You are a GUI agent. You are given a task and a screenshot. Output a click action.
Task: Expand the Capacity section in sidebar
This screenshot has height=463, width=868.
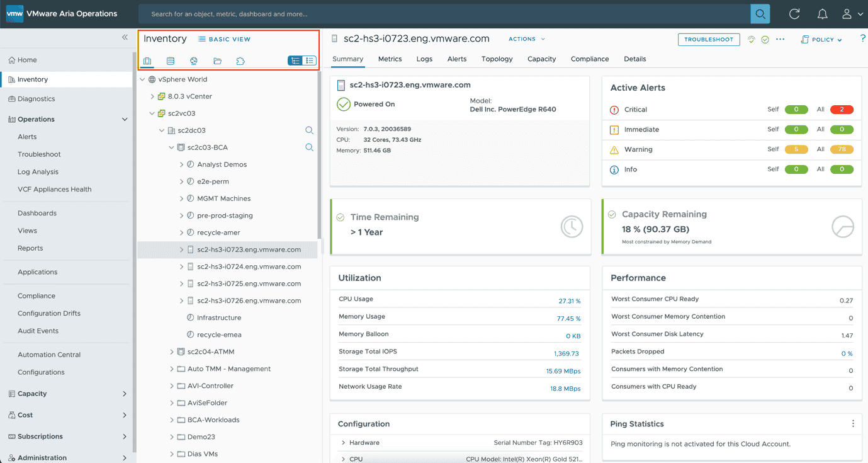(x=124, y=394)
